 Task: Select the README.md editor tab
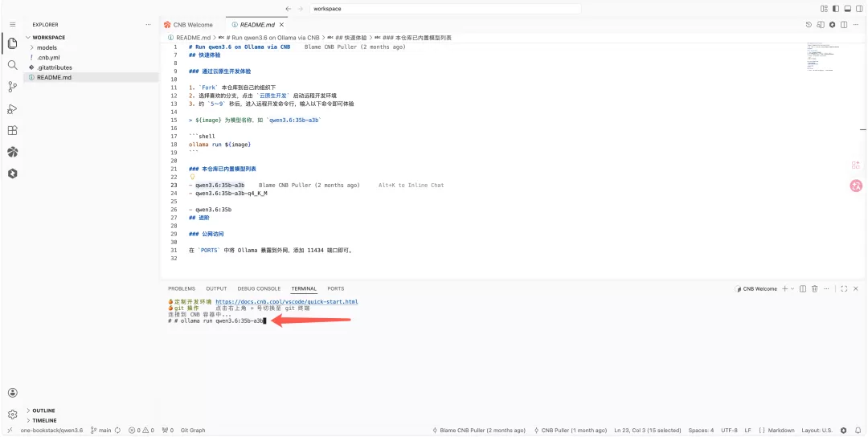tap(257, 25)
